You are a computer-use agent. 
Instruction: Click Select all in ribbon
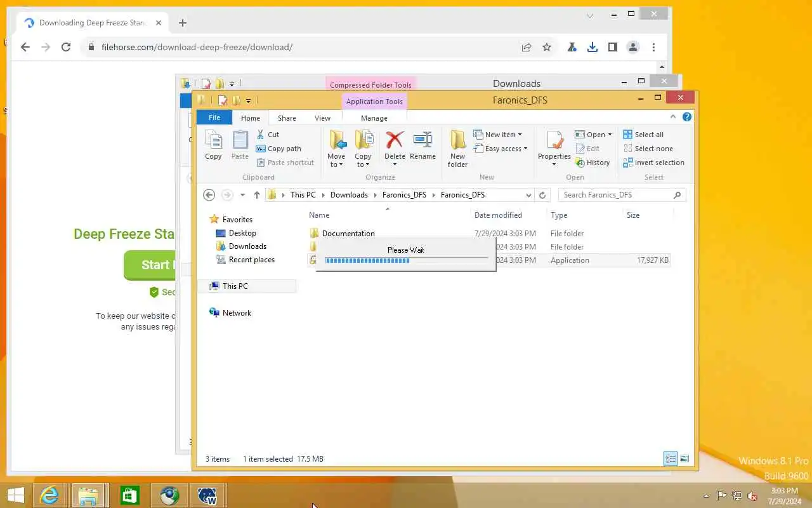[643, 135]
